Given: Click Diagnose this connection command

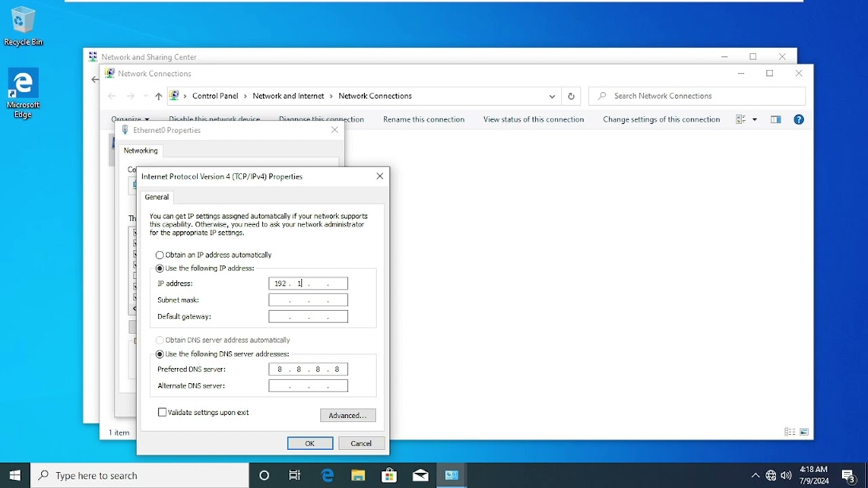Looking at the screenshot, I should point(321,119).
